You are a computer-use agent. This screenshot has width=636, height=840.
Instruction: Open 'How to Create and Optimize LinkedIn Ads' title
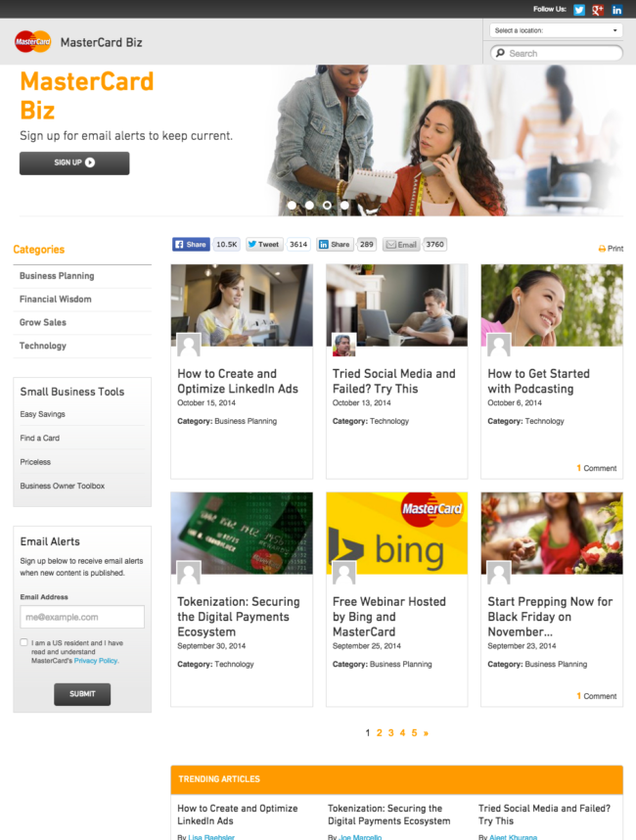point(238,382)
